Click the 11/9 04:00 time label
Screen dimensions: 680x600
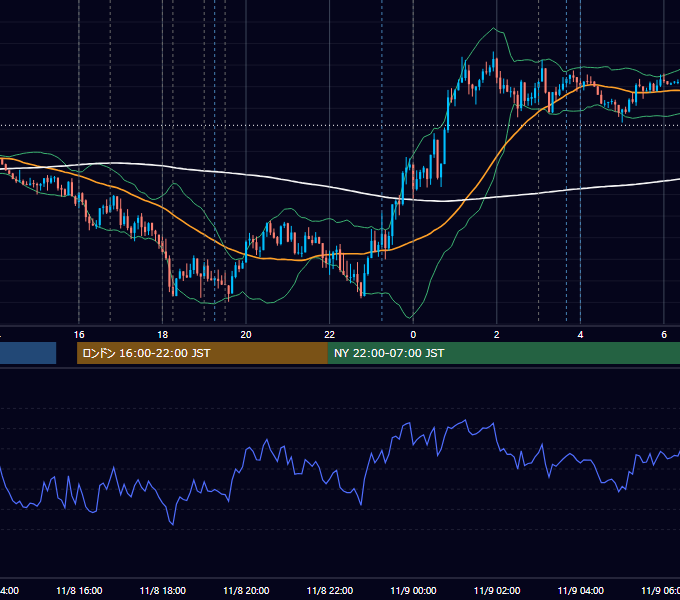pos(581,590)
